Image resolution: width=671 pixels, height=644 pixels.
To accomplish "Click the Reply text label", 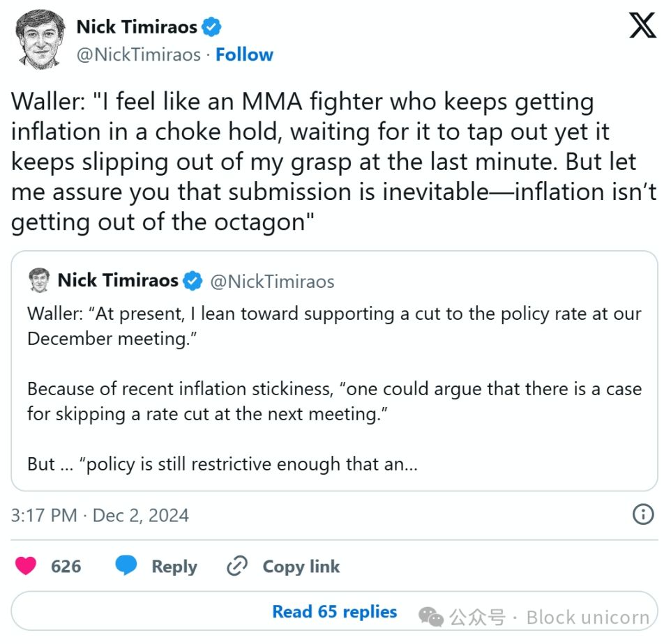I will (174, 567).
